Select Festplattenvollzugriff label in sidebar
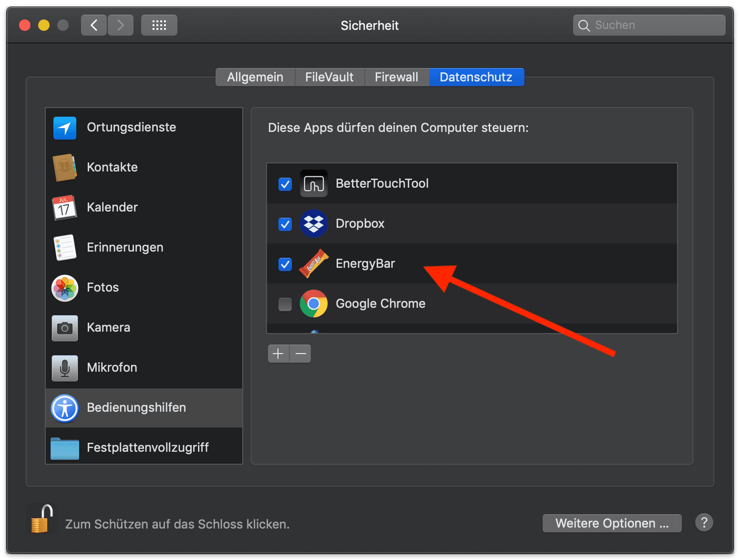Screen dimensions: 740x560 (x=148, y=447)
